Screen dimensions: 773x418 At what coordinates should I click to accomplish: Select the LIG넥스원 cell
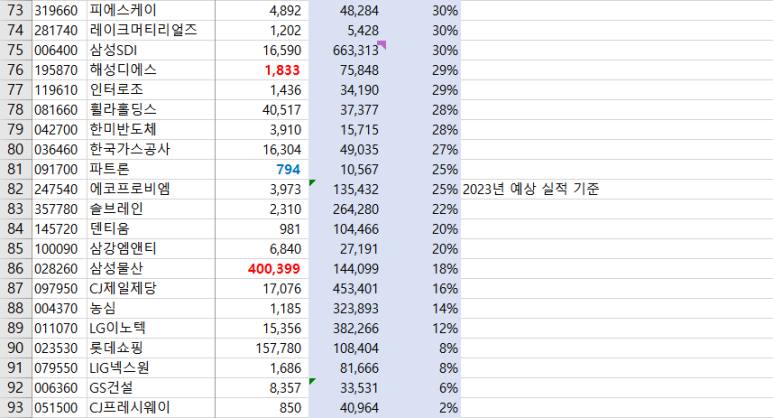point(151,368)
